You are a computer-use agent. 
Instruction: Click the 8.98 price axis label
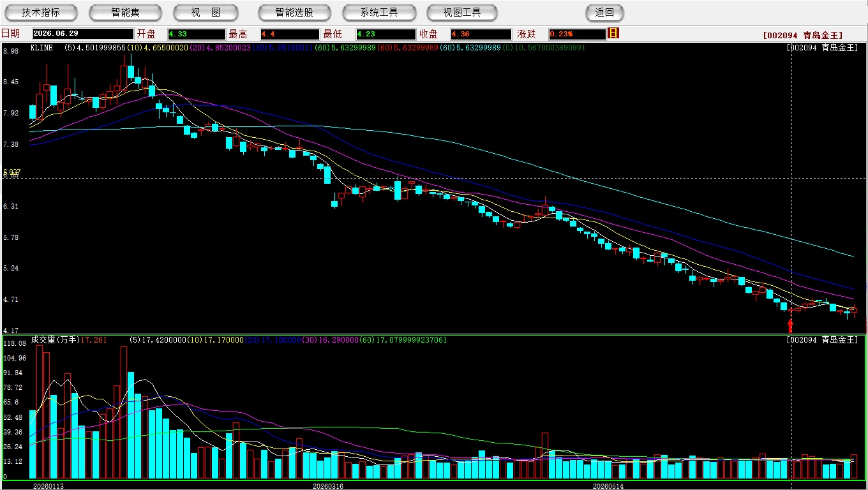tap(10, 51)
